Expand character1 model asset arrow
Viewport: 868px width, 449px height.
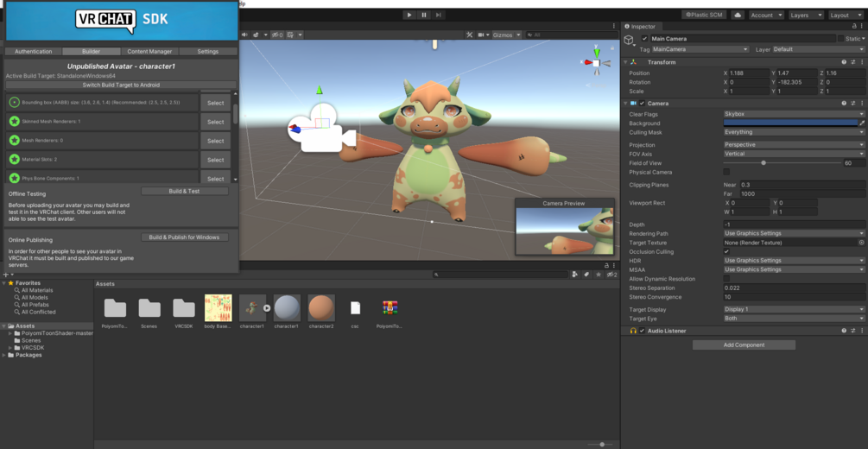click(267, 307)
